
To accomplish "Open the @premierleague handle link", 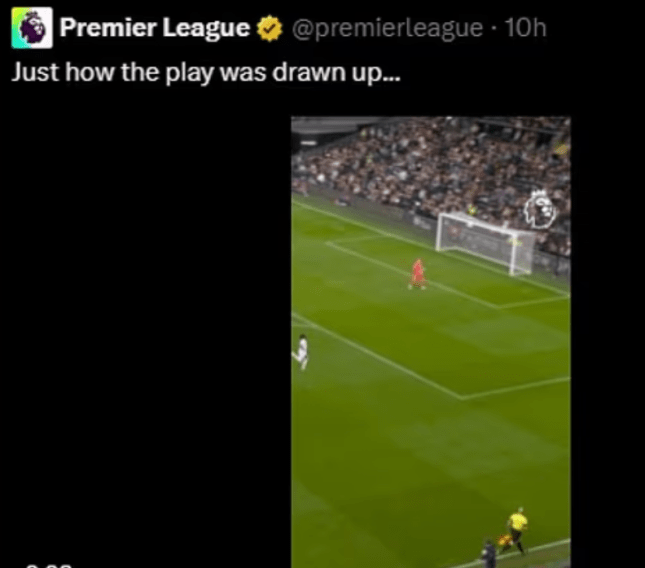I will (387, 28).
